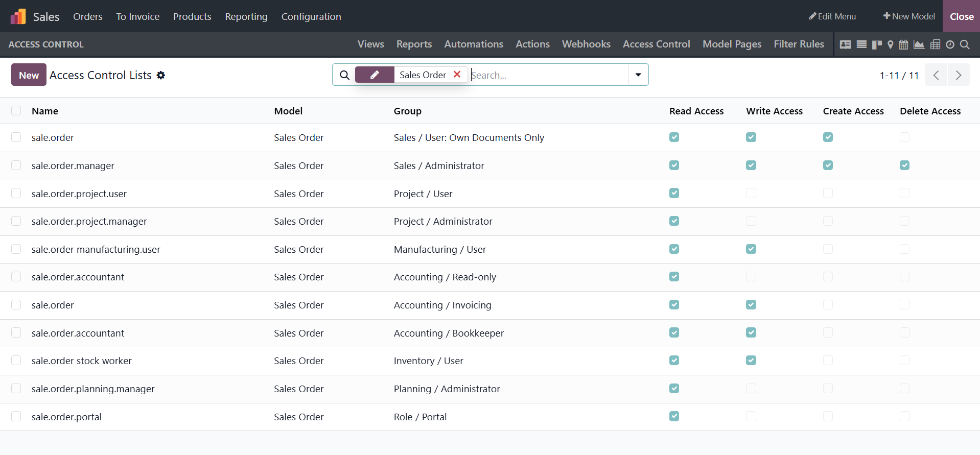The width and height of the screenshot is (980, 455).
Task: Click the New button
Action: tap(29, 75)
